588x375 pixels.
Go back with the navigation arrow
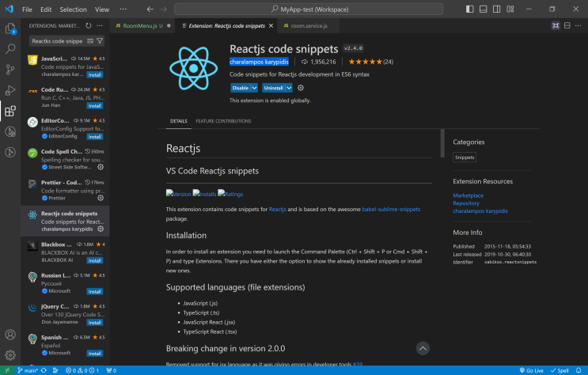150,9
